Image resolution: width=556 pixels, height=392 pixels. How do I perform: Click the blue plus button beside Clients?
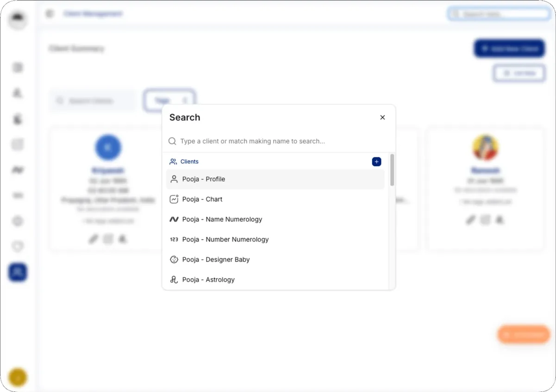pos(376,162)
